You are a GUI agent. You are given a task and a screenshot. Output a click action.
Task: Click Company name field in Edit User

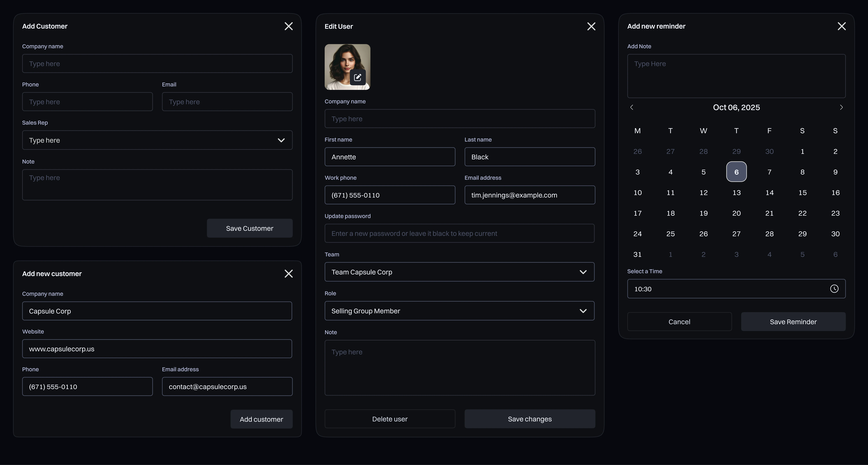(460, 118)
